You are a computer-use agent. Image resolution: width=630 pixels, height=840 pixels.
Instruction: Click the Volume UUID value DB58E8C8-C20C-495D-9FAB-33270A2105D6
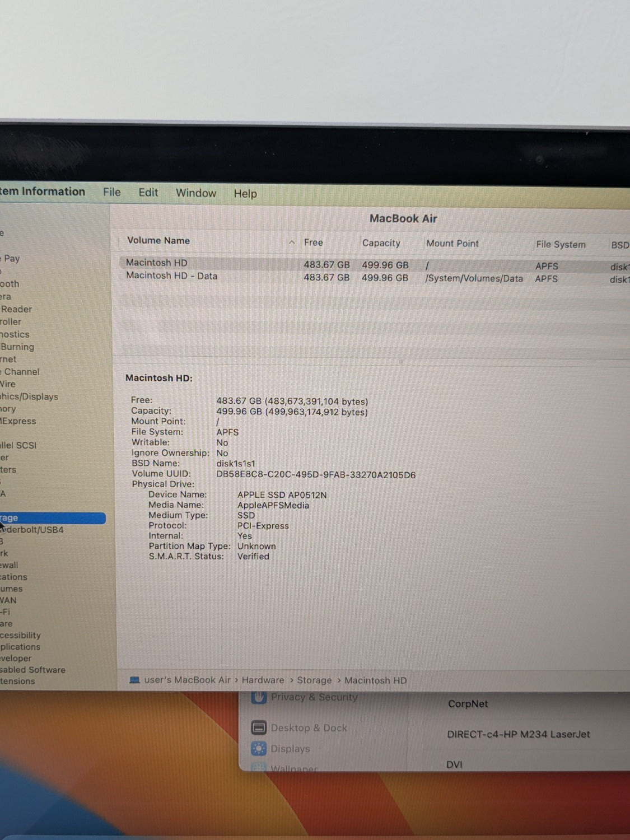(x=316, y=475)
